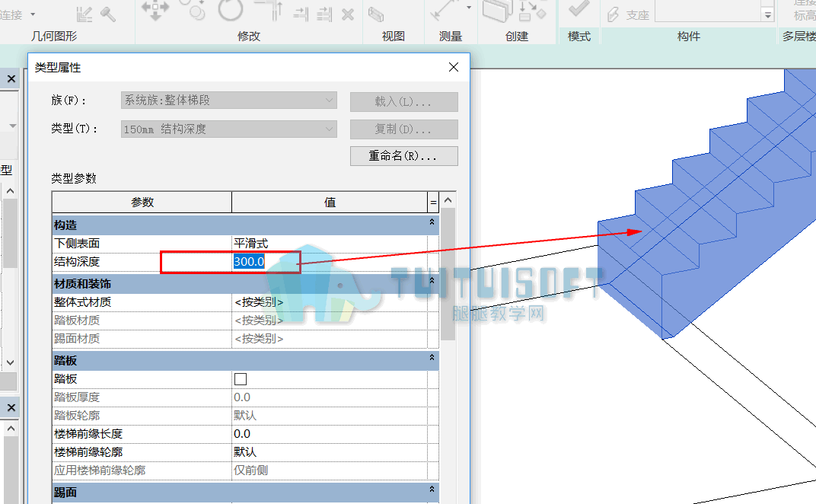The height and width of the screenshot is (504, 816).
Task: Collapse the 踏板 group header
Action: click(432, 358)
